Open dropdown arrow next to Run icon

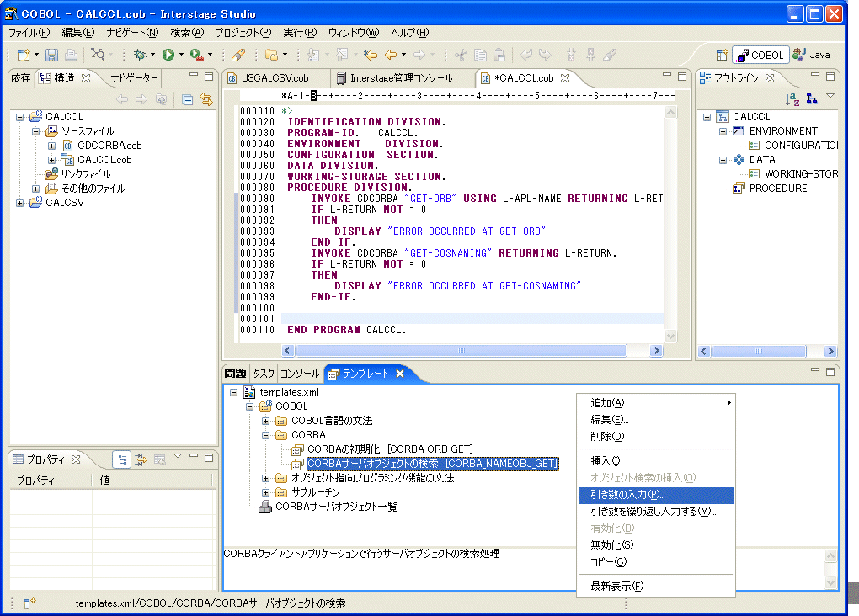click(x=181, y=55)
